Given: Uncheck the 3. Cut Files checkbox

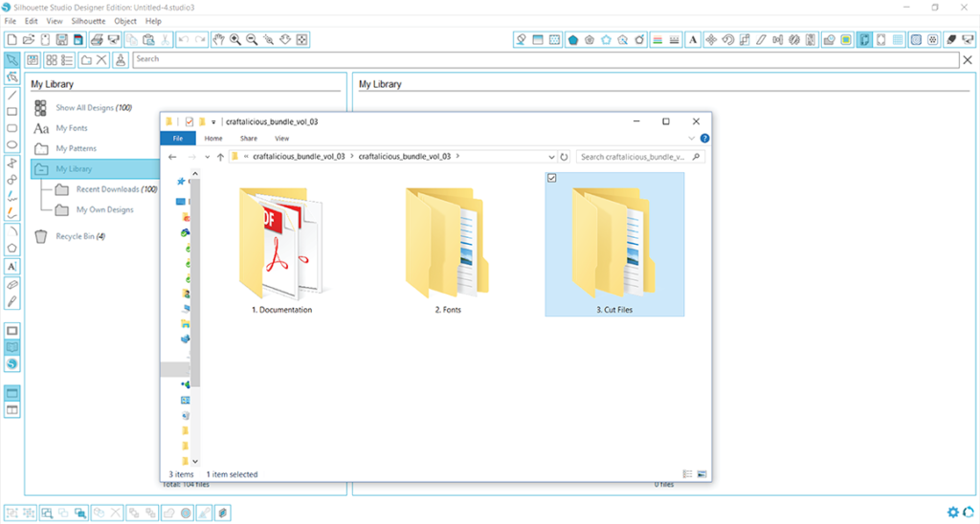Looking at the screenshot, I should pyautogui.click(x=552, y=178).
